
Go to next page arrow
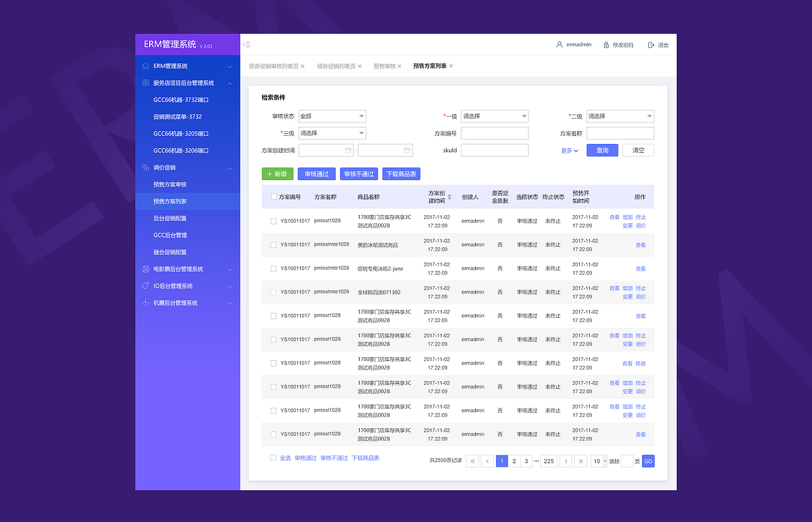[x=565, y=462]
